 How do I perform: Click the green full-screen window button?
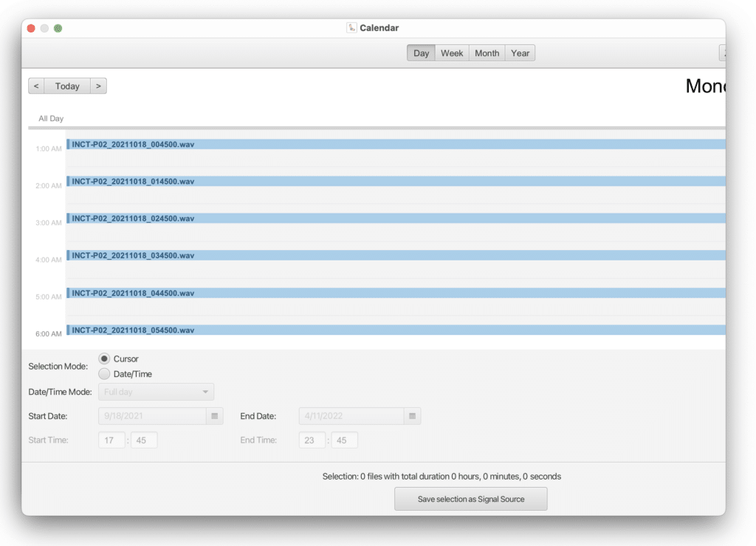tap(58, 28)
